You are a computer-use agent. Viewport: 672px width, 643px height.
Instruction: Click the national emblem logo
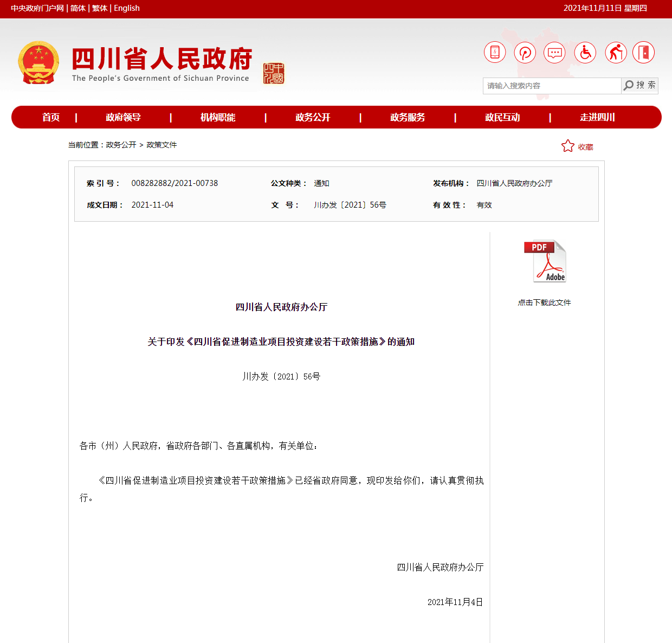[38, 63]
